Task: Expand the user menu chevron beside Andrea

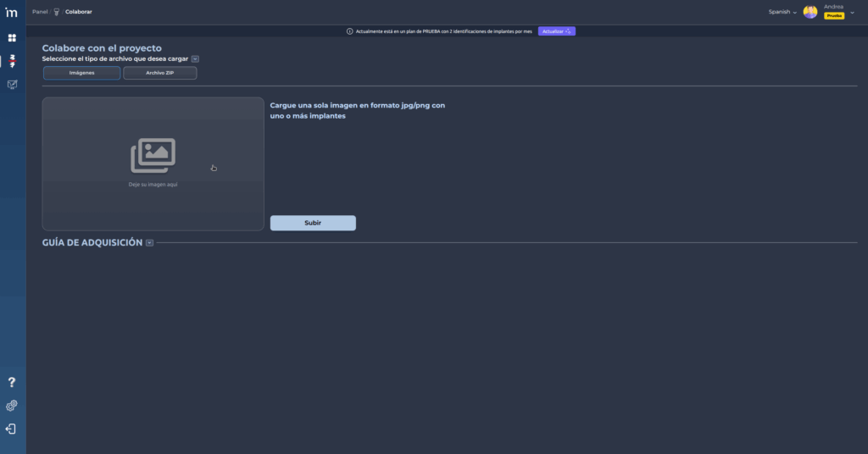Action: (x=853, y=12)
